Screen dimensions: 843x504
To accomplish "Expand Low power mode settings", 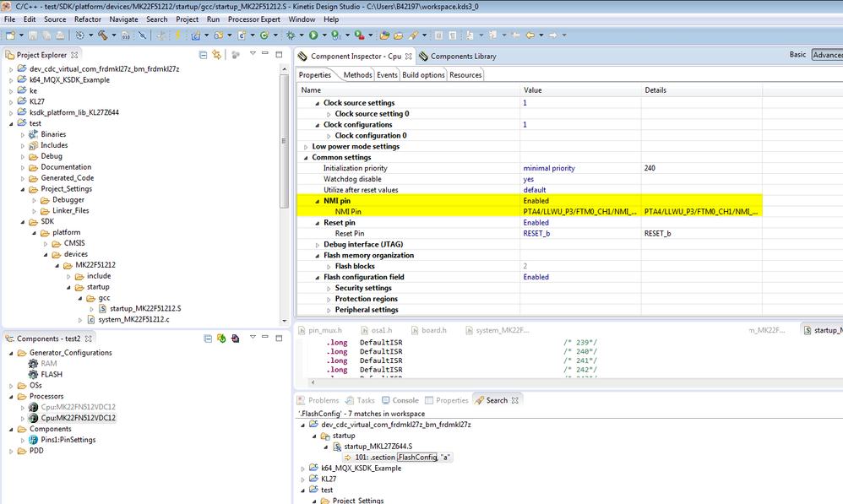I will pos(306,147).
